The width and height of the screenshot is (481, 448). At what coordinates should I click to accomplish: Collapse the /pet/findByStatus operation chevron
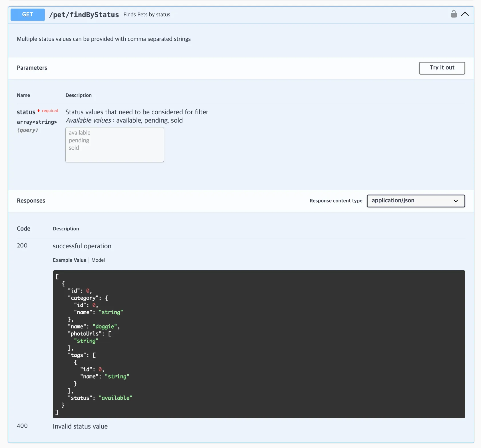(x=465, y=14)
